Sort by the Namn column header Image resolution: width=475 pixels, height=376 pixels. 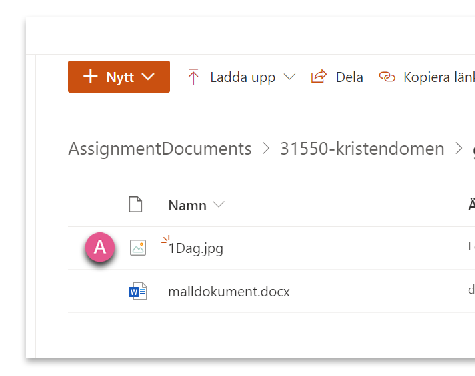187,205
